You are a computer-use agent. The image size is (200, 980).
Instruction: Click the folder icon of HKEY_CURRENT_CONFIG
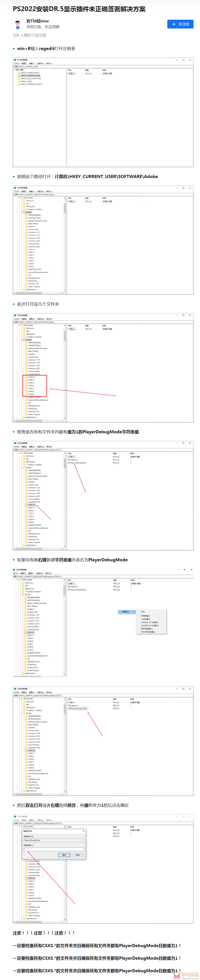19,84
